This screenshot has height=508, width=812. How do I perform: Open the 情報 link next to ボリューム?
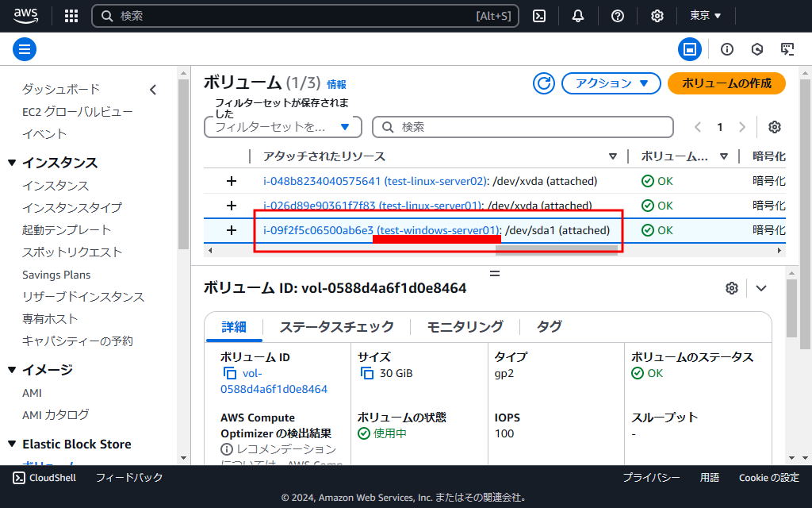pos(336,84)
